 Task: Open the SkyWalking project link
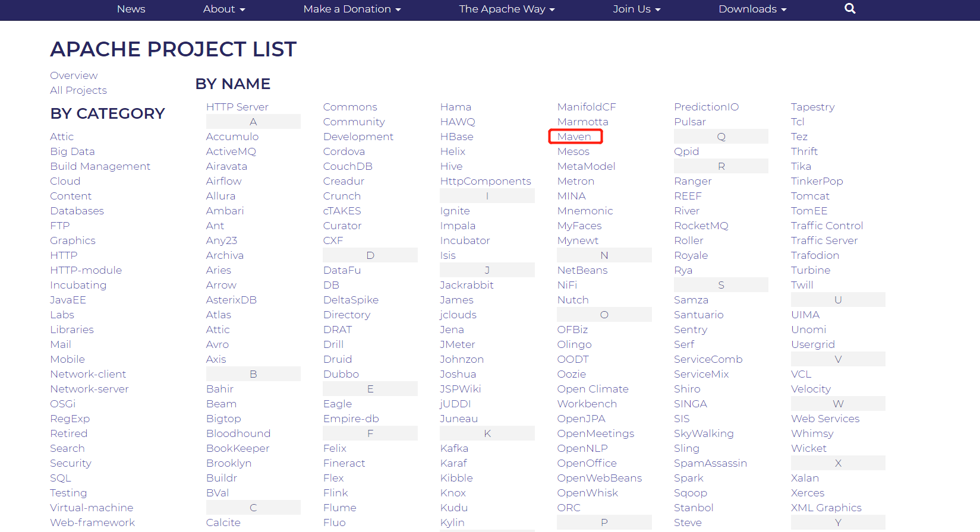pyautogui.click(x=704, y=433)
